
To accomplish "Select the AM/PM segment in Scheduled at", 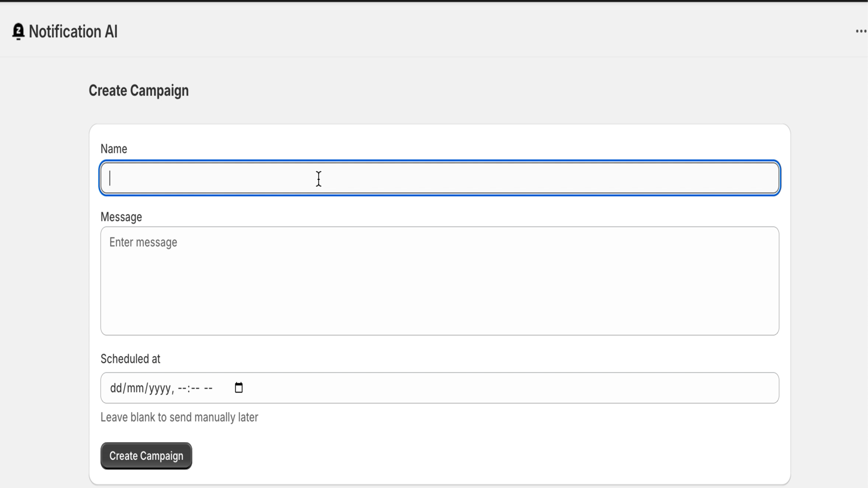I will (x=208, y=388).
